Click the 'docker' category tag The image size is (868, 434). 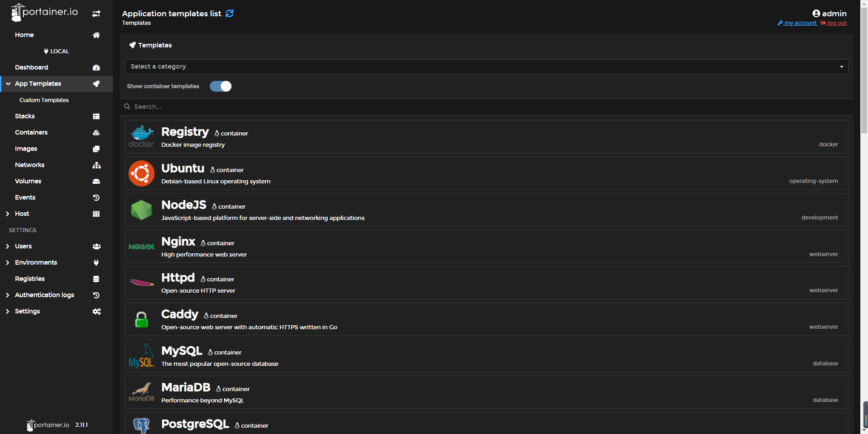[x=829, y=145]
